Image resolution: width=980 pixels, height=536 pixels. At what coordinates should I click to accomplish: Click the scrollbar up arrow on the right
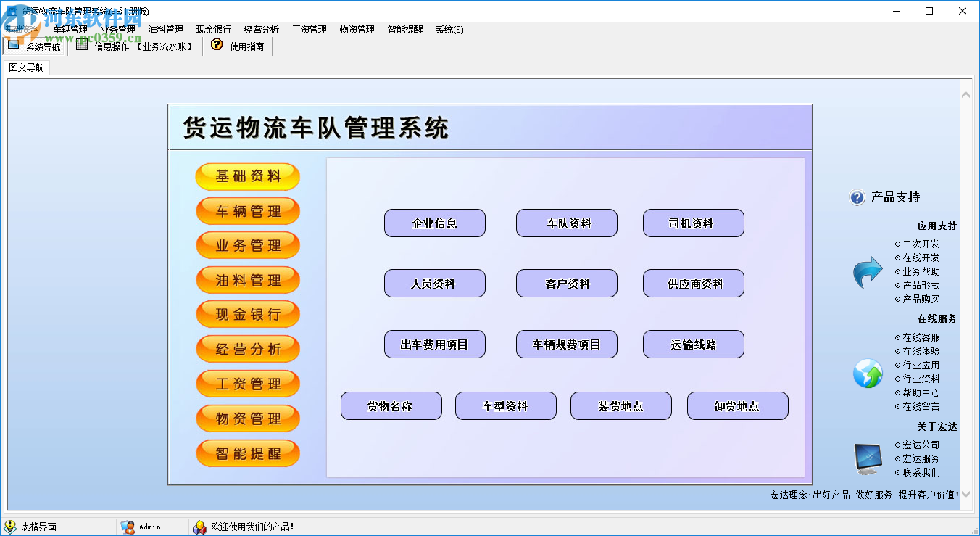tap(966, 93)
